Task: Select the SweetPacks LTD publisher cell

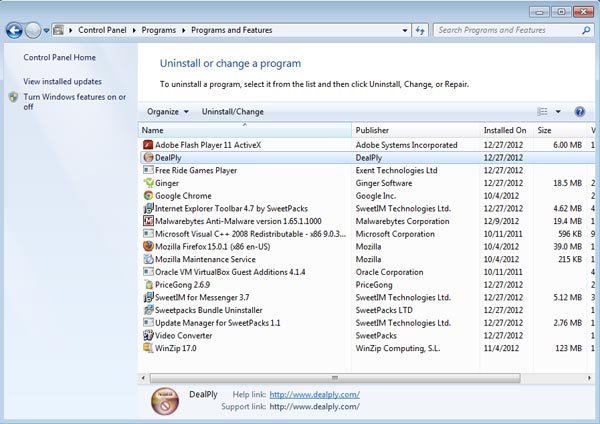Action: click(x=384, y=310)
